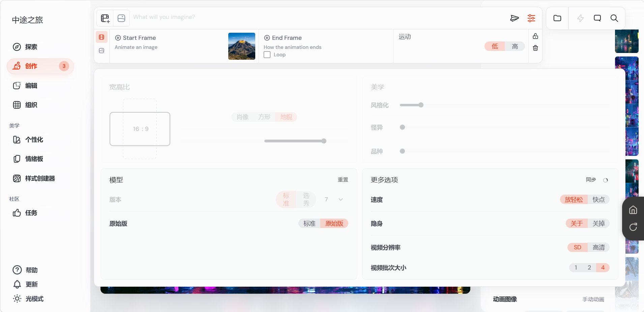Click the 手动动画 link
Screen dimensions: 644x312
(x=593, y=299)
